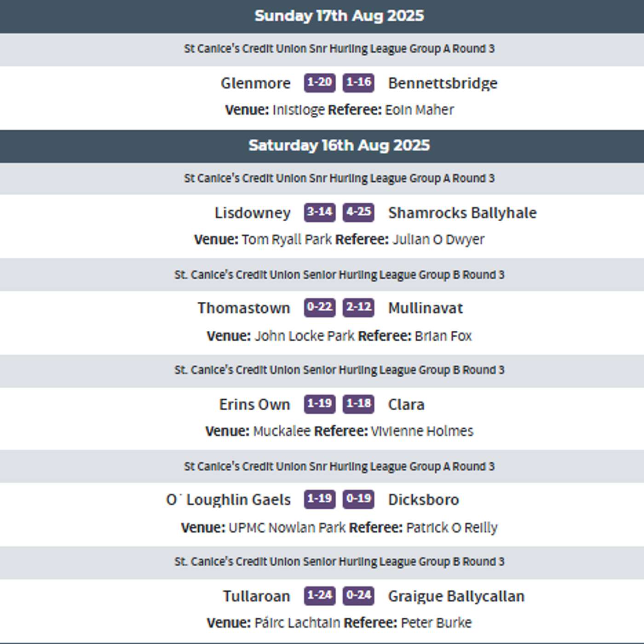Viewport: 644px width, 644px height.
Task: Click Glenmore's 1-20 score badge
Action: click(319, 83)
